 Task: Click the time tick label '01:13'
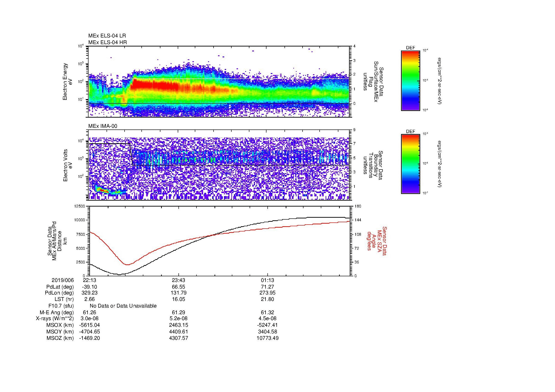coord(268,280)
